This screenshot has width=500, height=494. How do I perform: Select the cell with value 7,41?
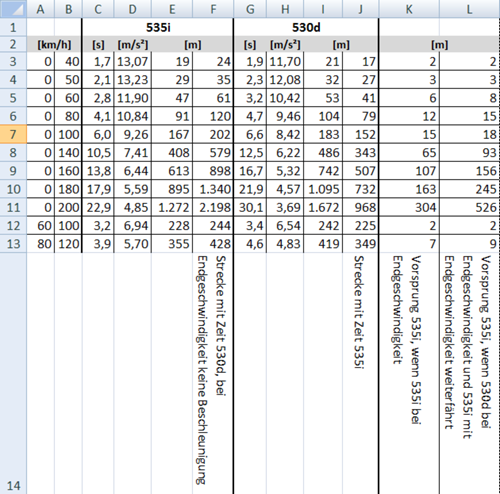tap(132, 153)
